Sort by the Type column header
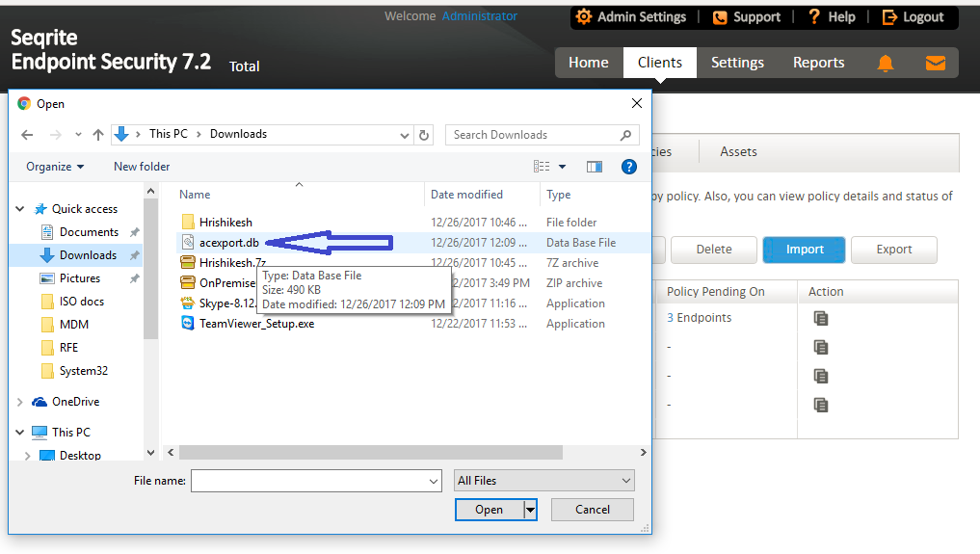Screen dimensions: 980x554 (x=558, y=195)
